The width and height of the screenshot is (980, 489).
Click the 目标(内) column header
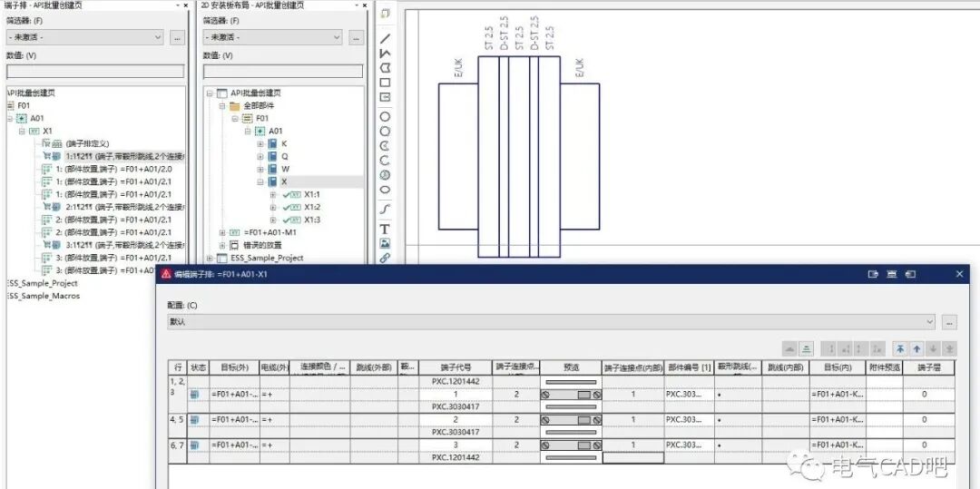[838, 367]
